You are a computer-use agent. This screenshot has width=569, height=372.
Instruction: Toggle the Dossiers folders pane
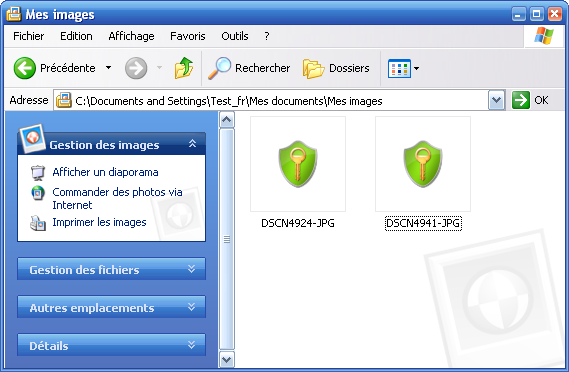[x=314, y=69]
